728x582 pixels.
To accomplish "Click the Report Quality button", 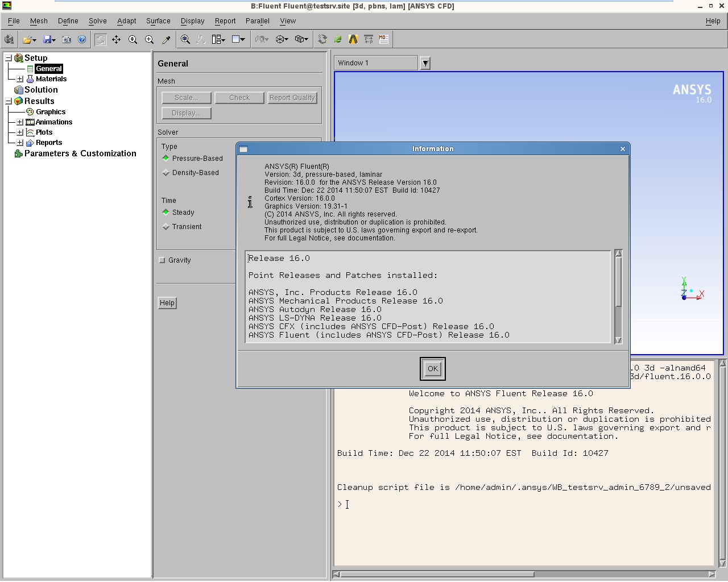I will [x=292, y=98].
